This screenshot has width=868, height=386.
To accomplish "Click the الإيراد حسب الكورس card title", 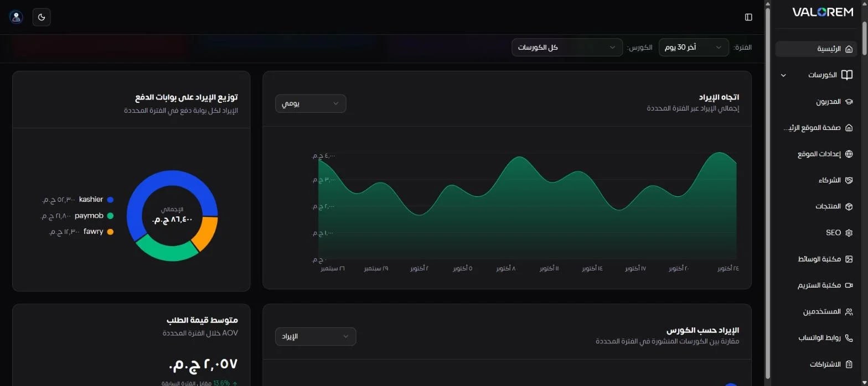I will (702, 330).
